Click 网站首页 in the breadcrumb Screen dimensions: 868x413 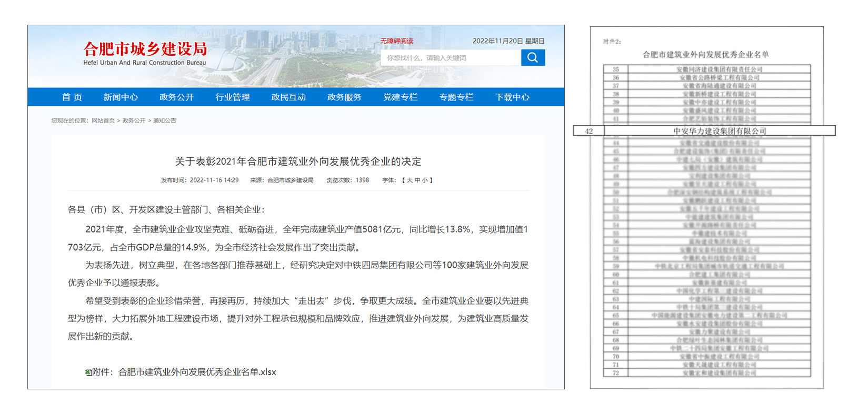pos(103,120)
